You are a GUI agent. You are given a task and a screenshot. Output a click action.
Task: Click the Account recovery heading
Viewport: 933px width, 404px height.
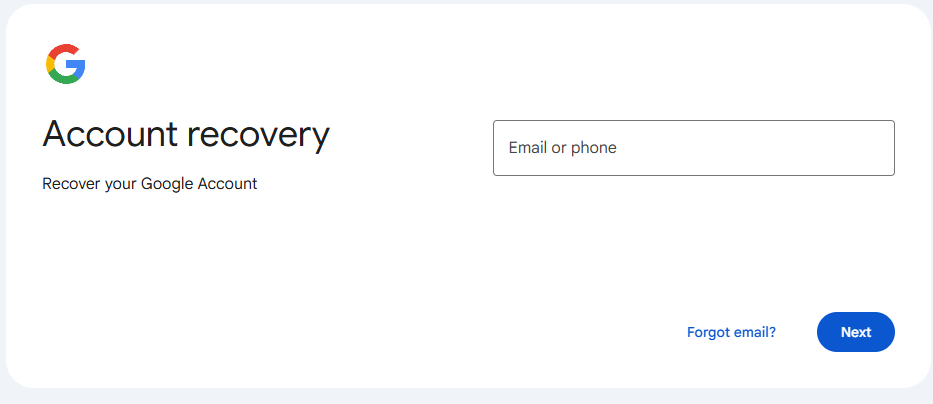[x=186, y=134]
